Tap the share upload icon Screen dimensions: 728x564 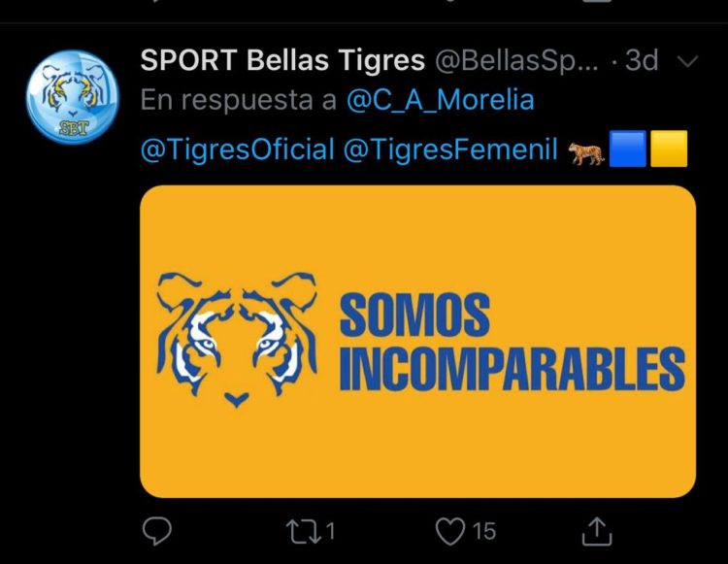597,531
